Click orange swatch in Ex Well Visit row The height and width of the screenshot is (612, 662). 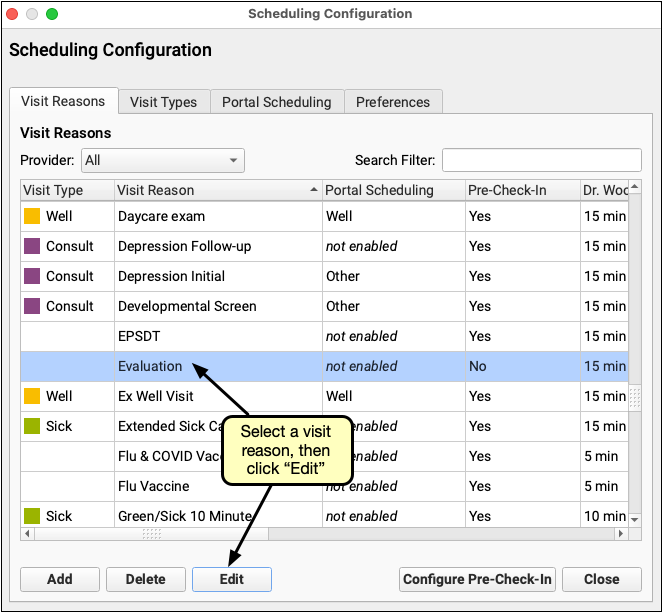coord(32,396)
